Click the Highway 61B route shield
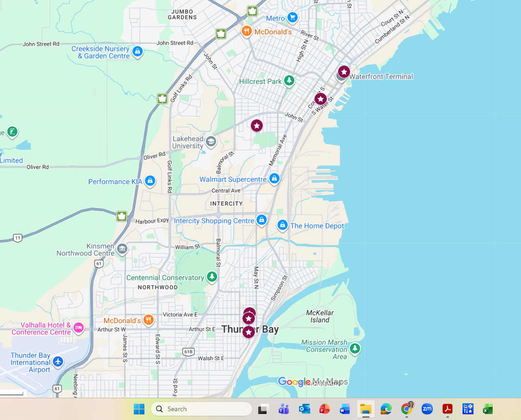This screenshot has width=521, height=420. 189,352
